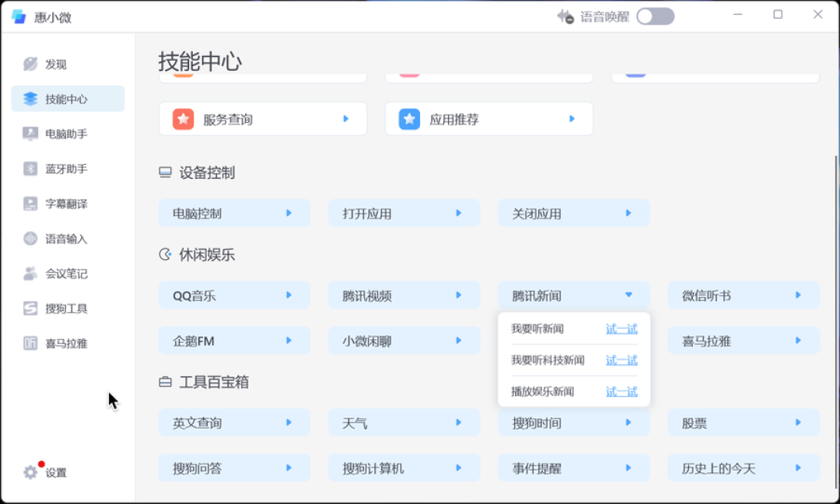Click the 字幕翻译 sidebar icon

30,204
